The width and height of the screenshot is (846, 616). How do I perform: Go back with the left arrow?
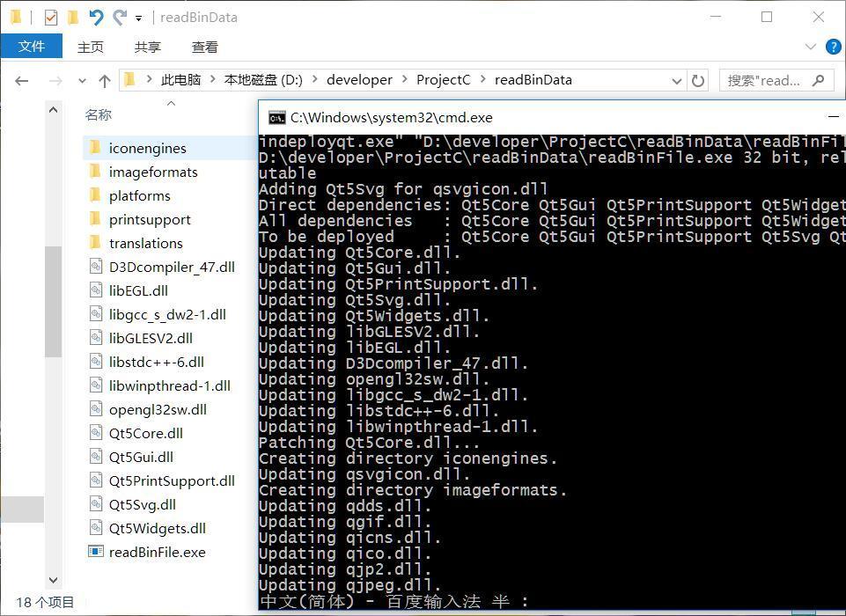pos(22,81)
